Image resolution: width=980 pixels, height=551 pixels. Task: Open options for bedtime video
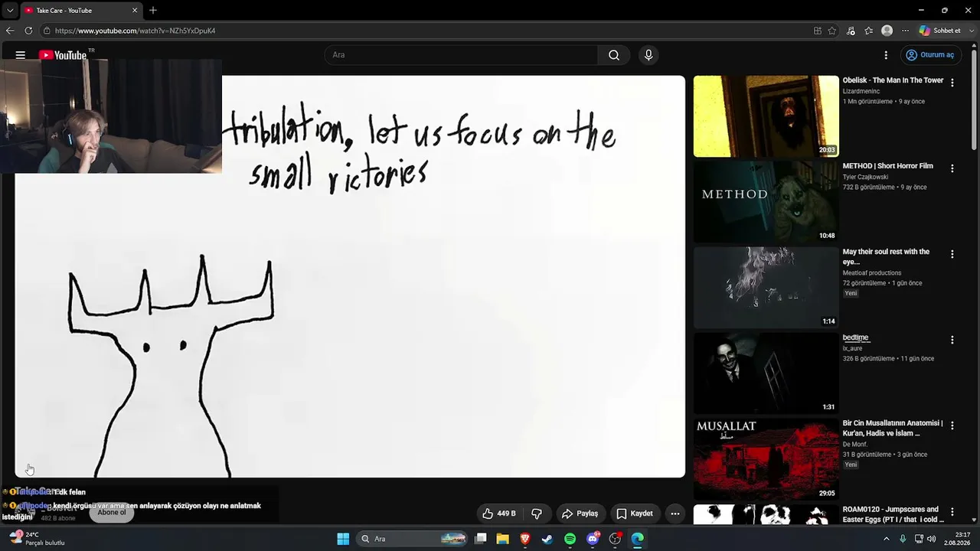coord(952,340)
